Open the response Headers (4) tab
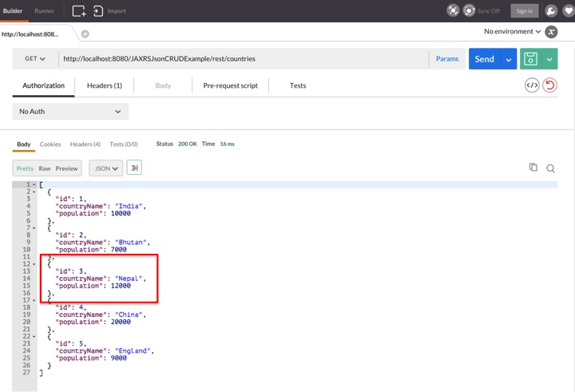575x392 pixels. click(x=85, y=145)
